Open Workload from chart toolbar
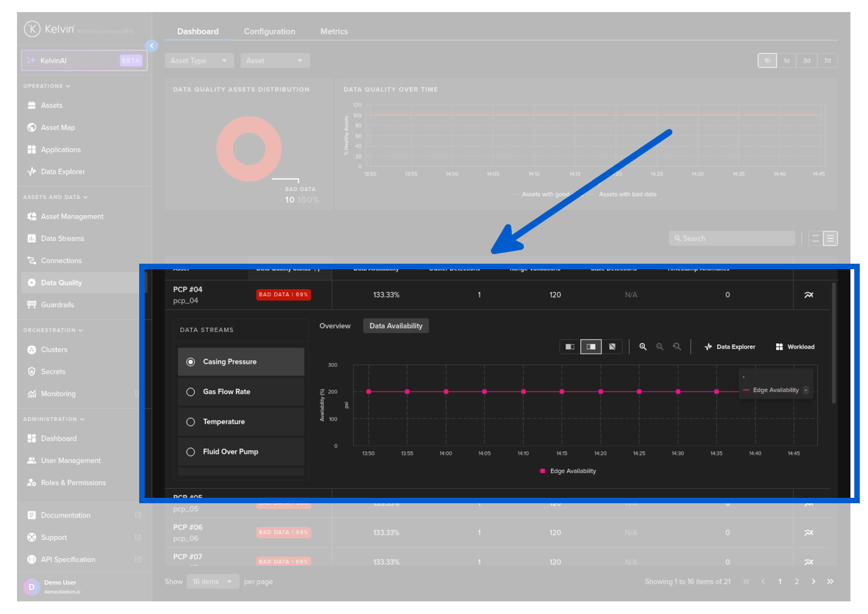This screenshot has width=868, height=614. pyautogui.click(x=795, y=346)
